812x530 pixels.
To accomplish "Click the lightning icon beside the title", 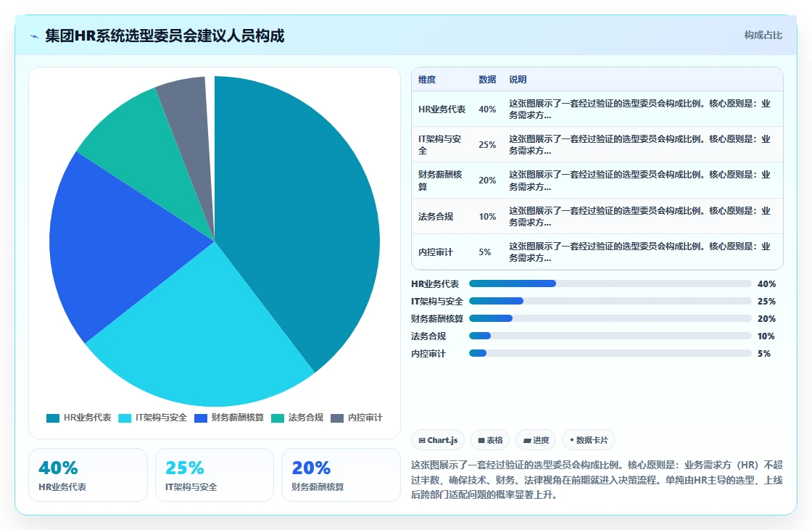I will coord(35,36).
